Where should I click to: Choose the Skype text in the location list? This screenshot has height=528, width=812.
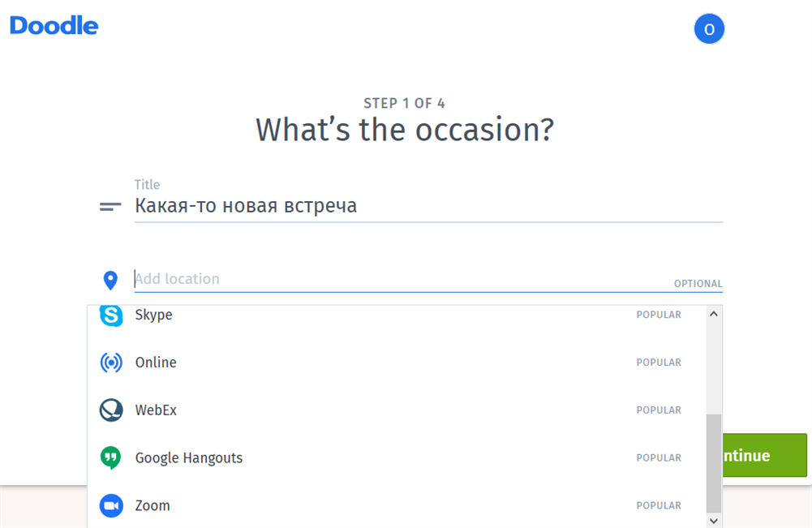point(153,315)
